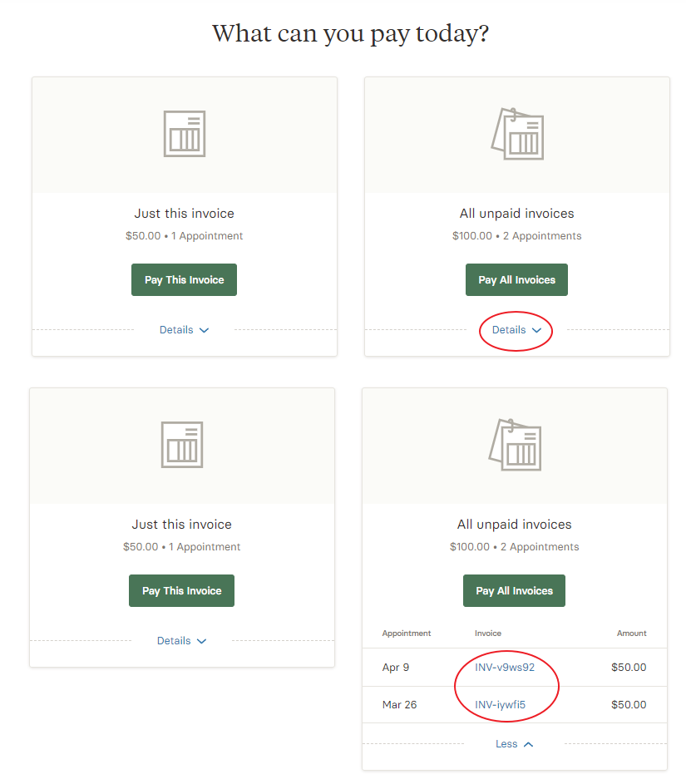
Task: Click Pay This Invoice in the top-left card
Action: tap(184, 279)
